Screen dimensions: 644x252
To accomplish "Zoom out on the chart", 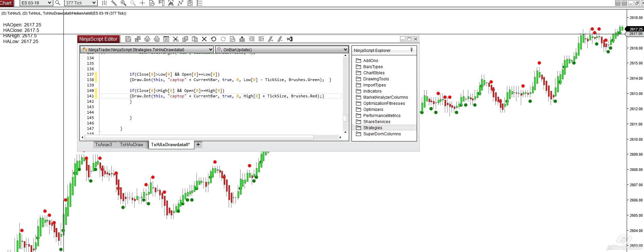I will click(133, 3).
